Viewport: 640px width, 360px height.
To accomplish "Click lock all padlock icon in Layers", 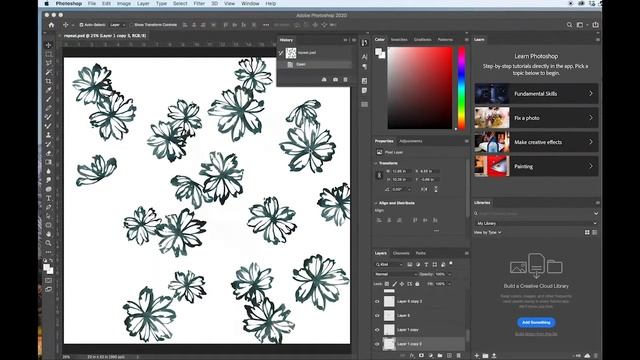I will pyautogui.click(x=417, y=284).
